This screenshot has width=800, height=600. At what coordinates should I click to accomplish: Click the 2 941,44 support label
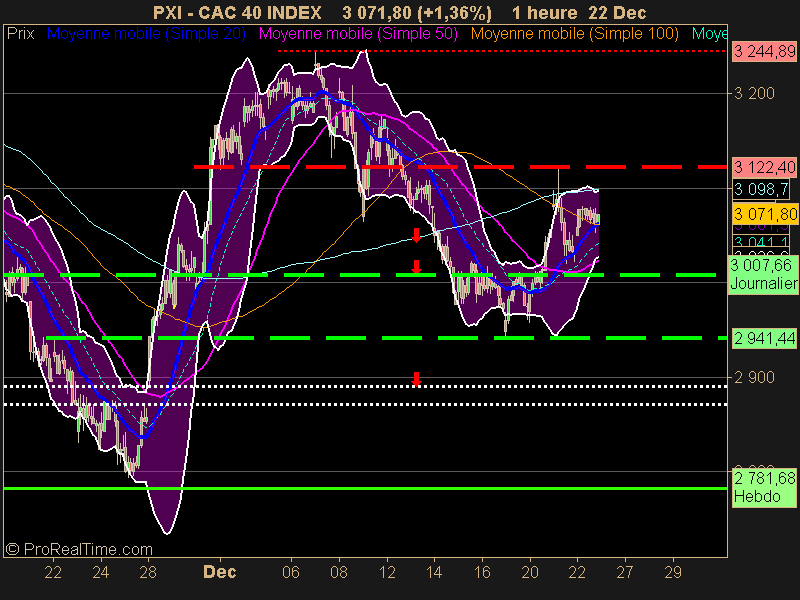click(x=764, y=338)
